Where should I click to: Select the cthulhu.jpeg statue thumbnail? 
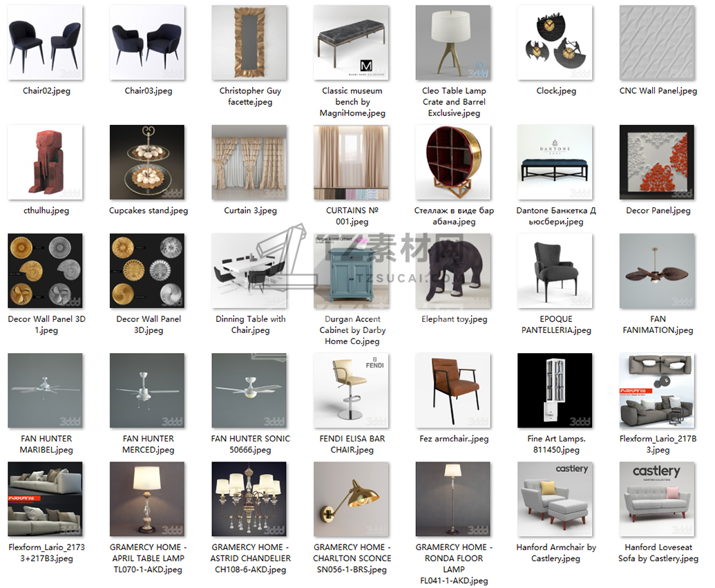pos(45,162)
